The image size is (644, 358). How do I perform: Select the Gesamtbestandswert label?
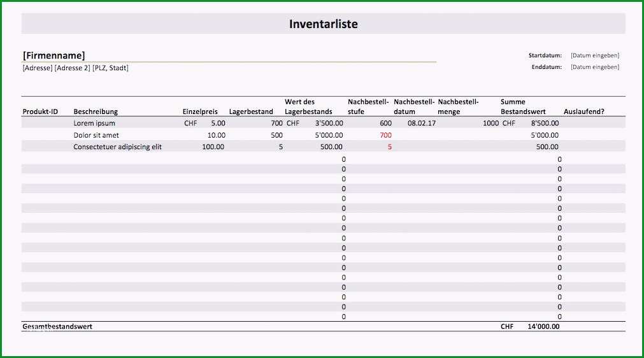pyautogui.click(x=57, y=326)
